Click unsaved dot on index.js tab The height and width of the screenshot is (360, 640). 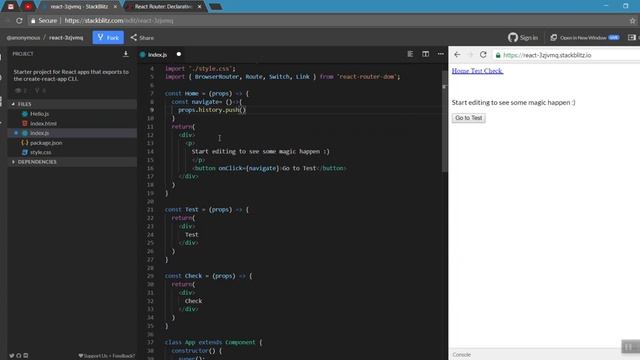point(179,54)
